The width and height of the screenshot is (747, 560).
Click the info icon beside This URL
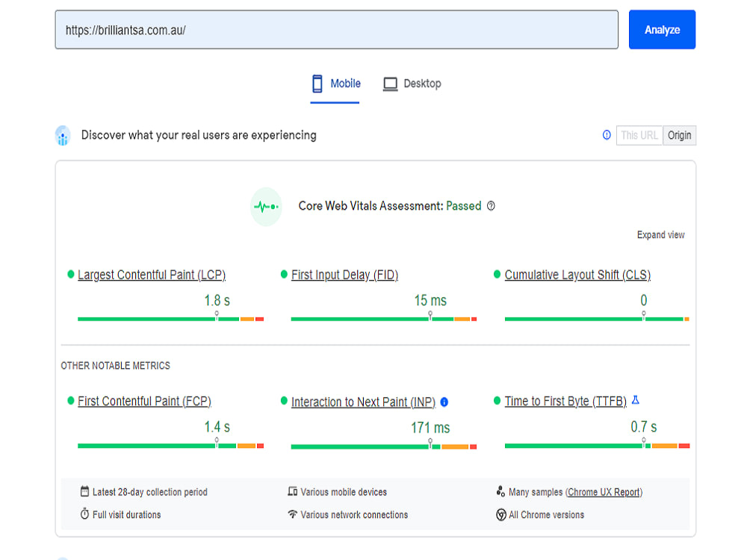coord(607,135)
